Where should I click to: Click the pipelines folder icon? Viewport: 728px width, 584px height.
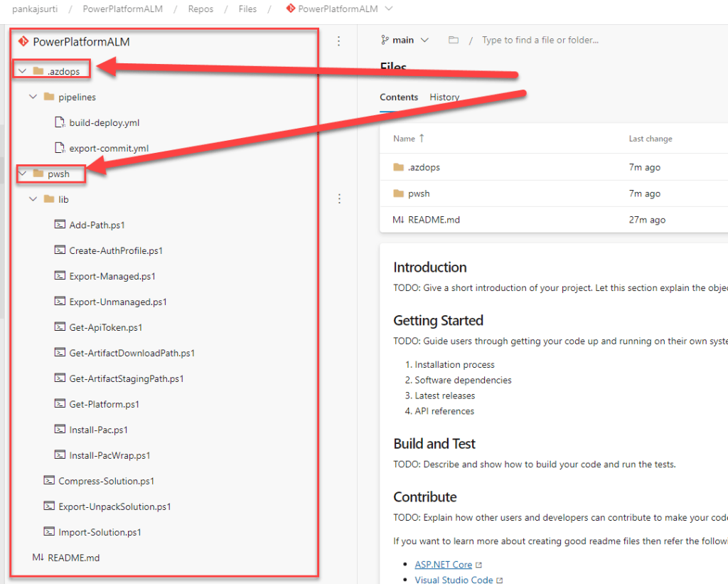[49, 97]
